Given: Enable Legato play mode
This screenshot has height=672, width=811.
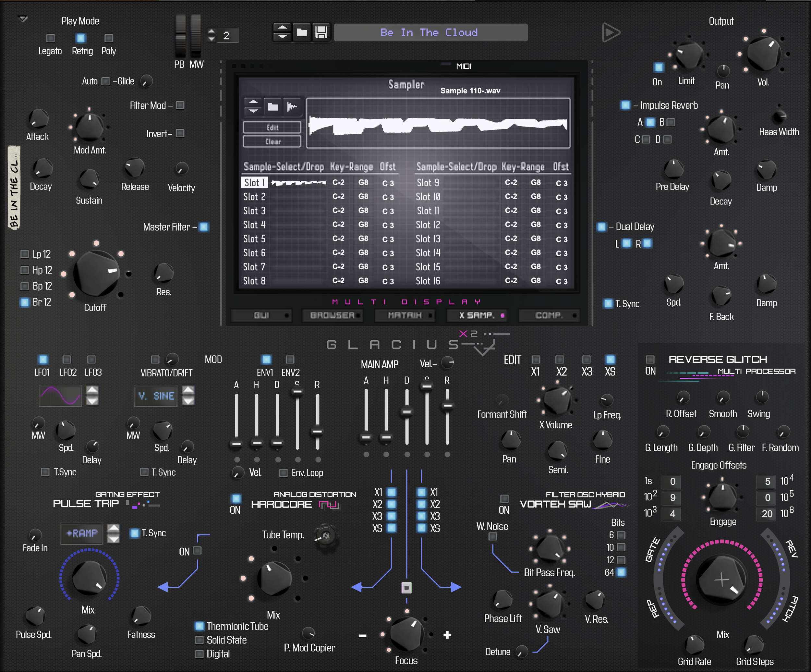Looking at the screenshot, I should 51,38.
